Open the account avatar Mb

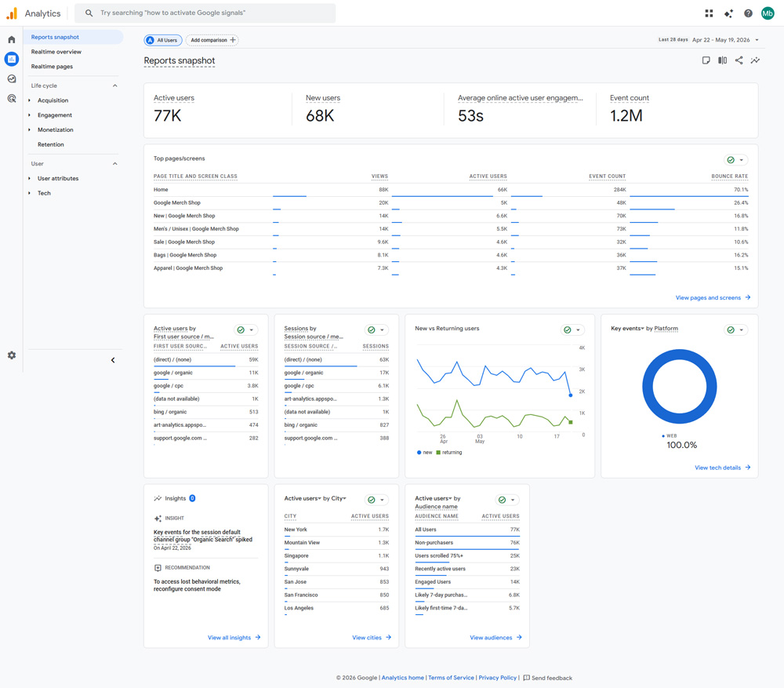click(x=768, y=13)
